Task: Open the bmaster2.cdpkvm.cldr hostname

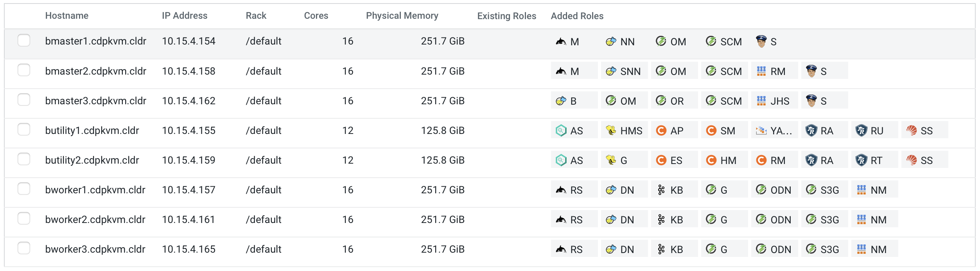Action: 95,71
